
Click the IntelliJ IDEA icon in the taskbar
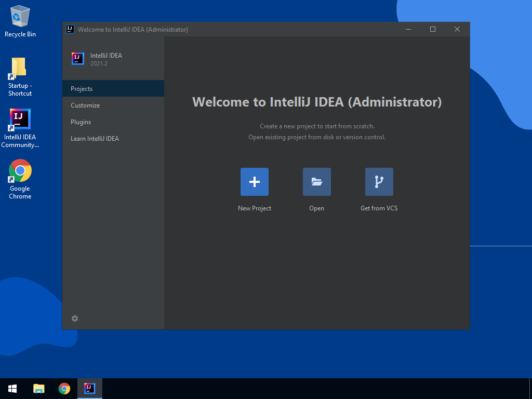tap(90, 388)
